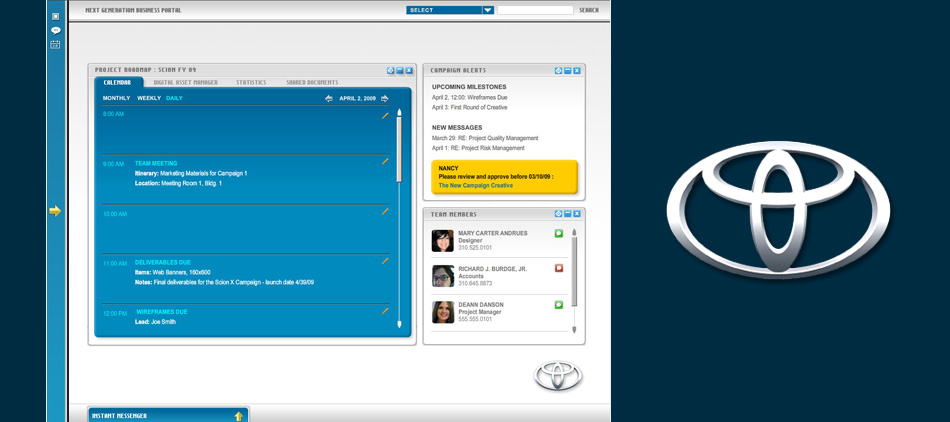Image resolution: width=950 pixels, height=422 pixels.
Task: Click pencil icon for 11:00 AM Deliverables Due
Action: tap(385, 261)
